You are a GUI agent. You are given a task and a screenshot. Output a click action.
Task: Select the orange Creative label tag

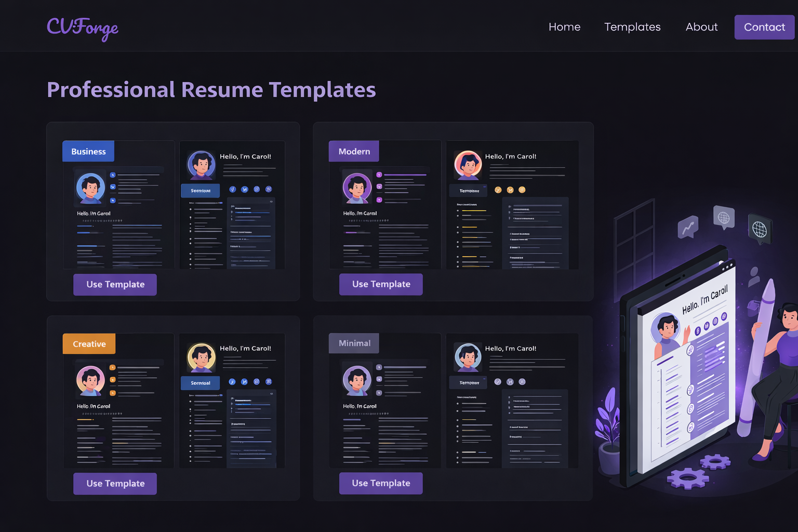89,344
